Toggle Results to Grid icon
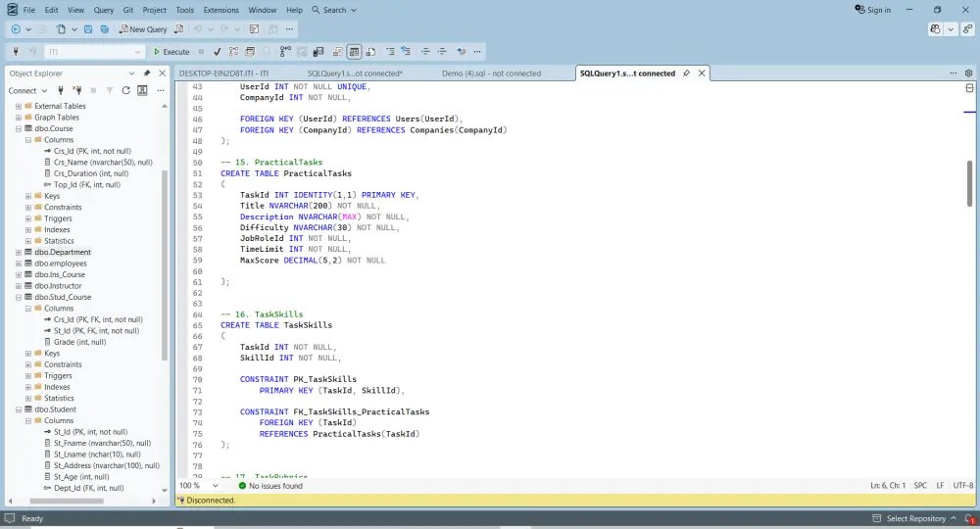Screen dimensions: 980x529 point(355,52)
